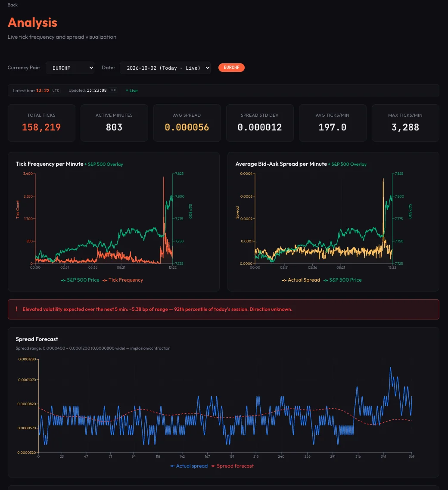The height and width of the screenshot is (490, 448).
Task: Toggle Actual Spread legend in Bid-Ask chart
Action: 301,280
